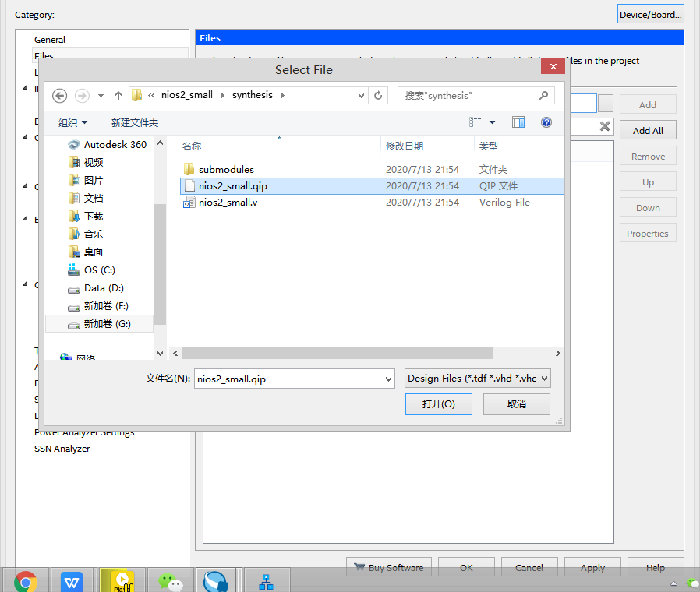Screen dimensions: 700x592
Task: Expand the address bar path dropdown
Action: pos(361,96)
